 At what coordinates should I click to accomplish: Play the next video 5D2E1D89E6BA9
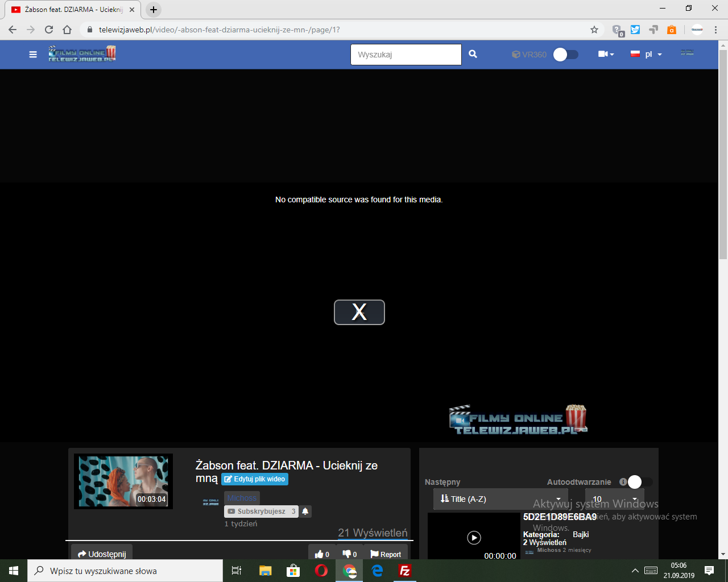[474, 537]
